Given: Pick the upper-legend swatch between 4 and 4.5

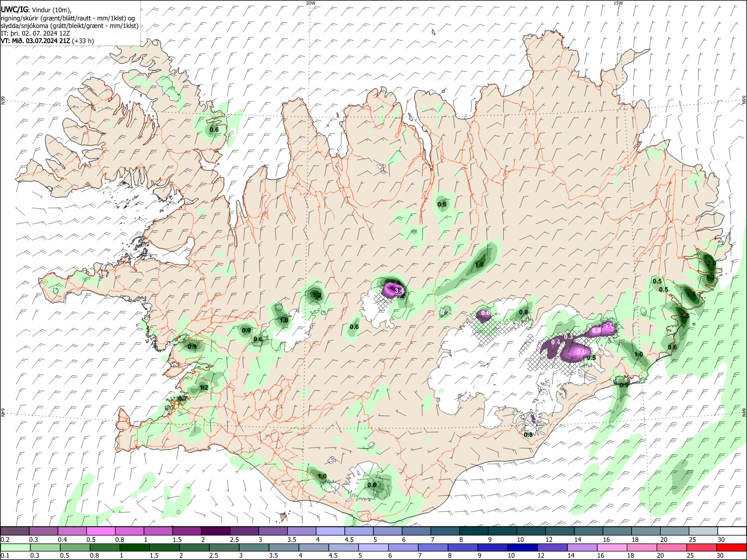Looking at the screenshot, I should 329,531.
